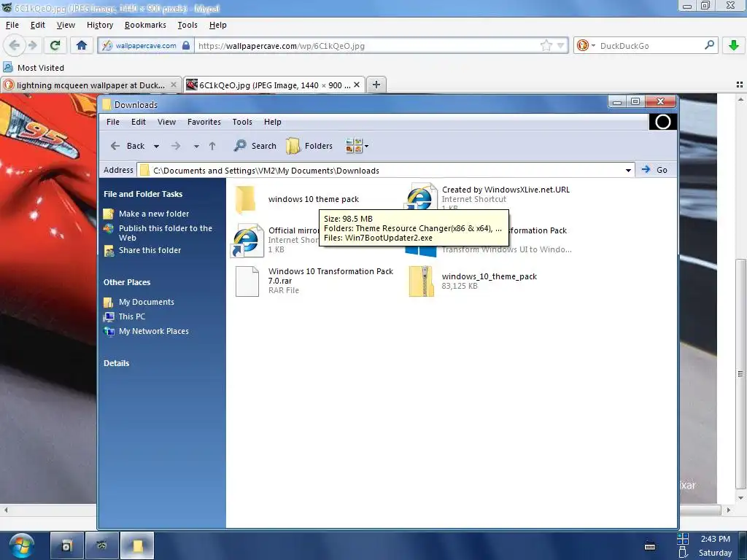
Task: Open the search engine selector dropdown
Action: (593, 46)
